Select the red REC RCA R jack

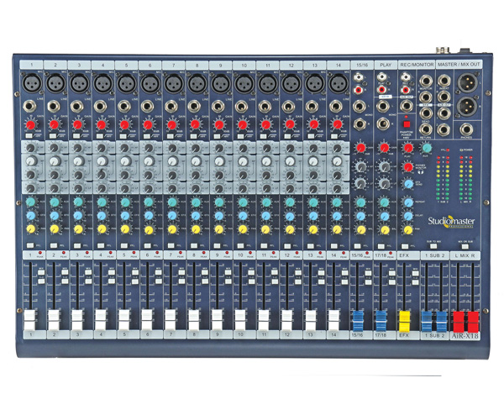pyautogui.click(x=406, y=90)
